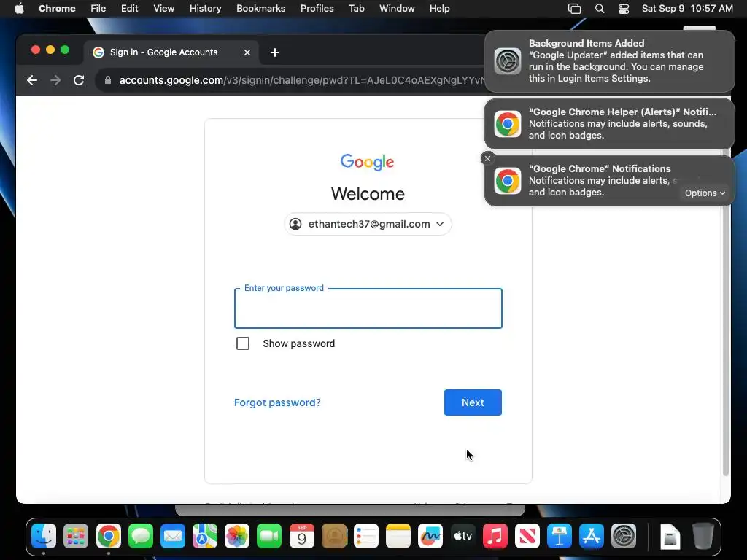Open the Window menu

[397, 9]
